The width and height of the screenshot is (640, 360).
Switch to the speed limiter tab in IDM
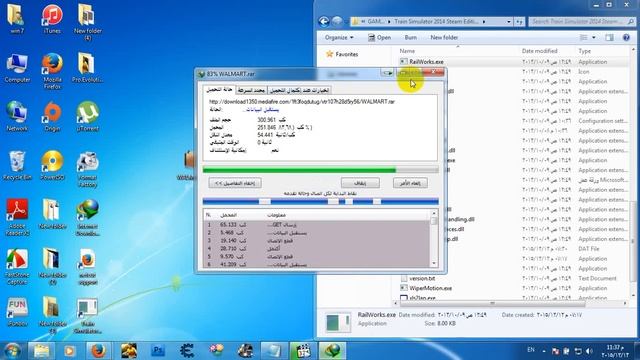pos(251,90)
